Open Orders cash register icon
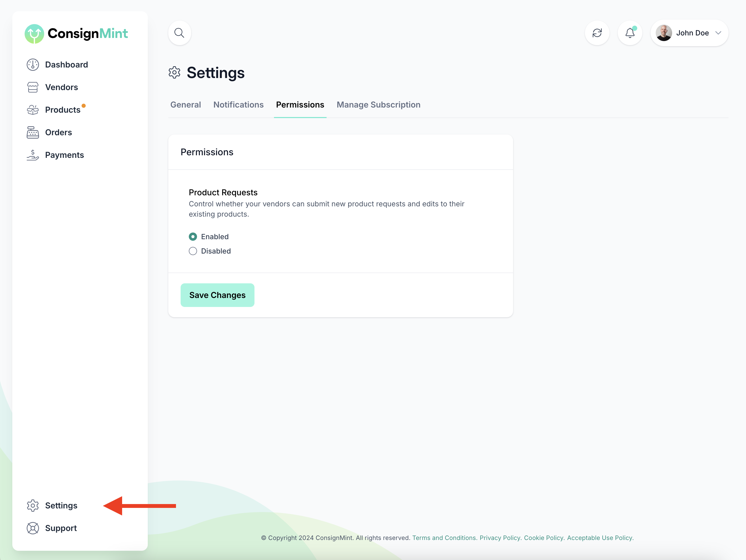The image size is (746, 560). 33,132
